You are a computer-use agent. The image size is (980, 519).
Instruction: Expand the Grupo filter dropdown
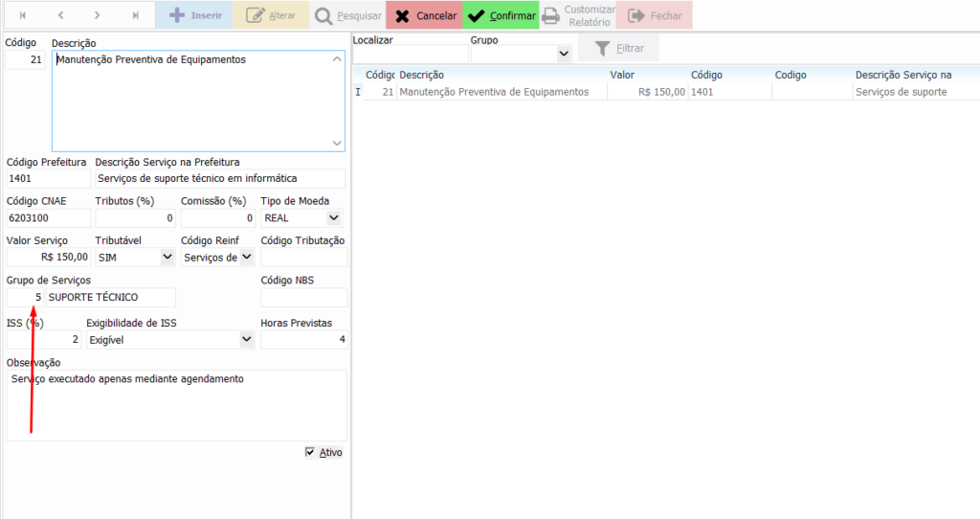click(x=563, y=55)
